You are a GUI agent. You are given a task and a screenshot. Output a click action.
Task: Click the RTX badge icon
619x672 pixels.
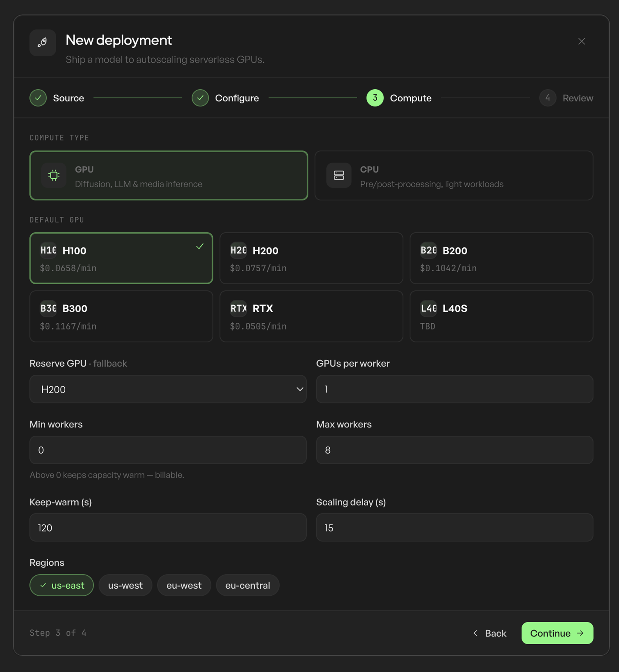click(x=239, y=308)
